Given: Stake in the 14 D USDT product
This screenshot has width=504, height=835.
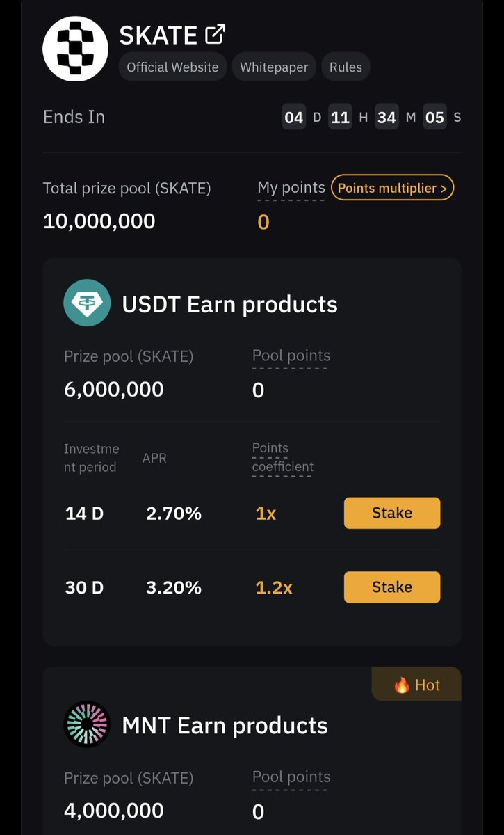Looking at the screenshot, I should (x=392, y=513).
